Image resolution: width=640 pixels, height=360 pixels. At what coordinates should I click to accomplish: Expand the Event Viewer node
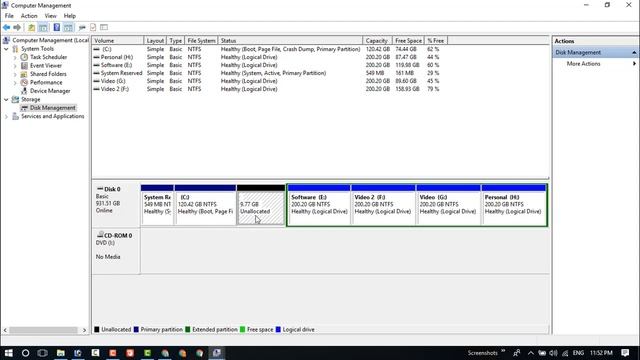pyautogui.click(x=15, y=66)
